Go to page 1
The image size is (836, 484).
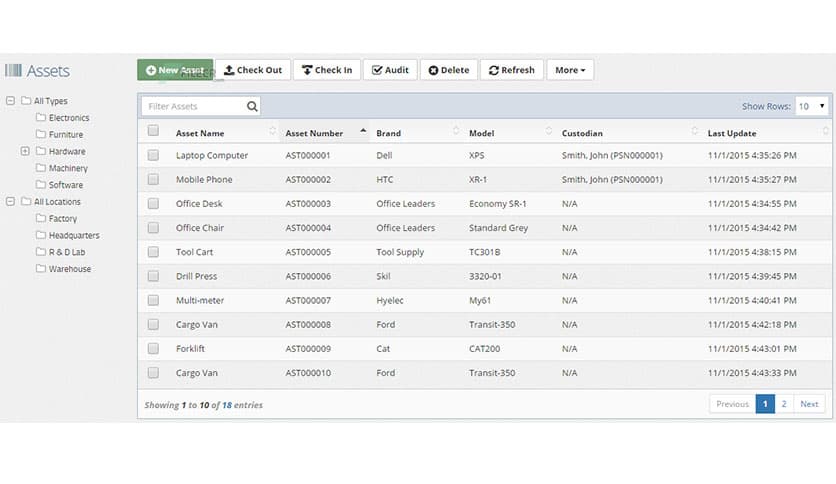765,404
